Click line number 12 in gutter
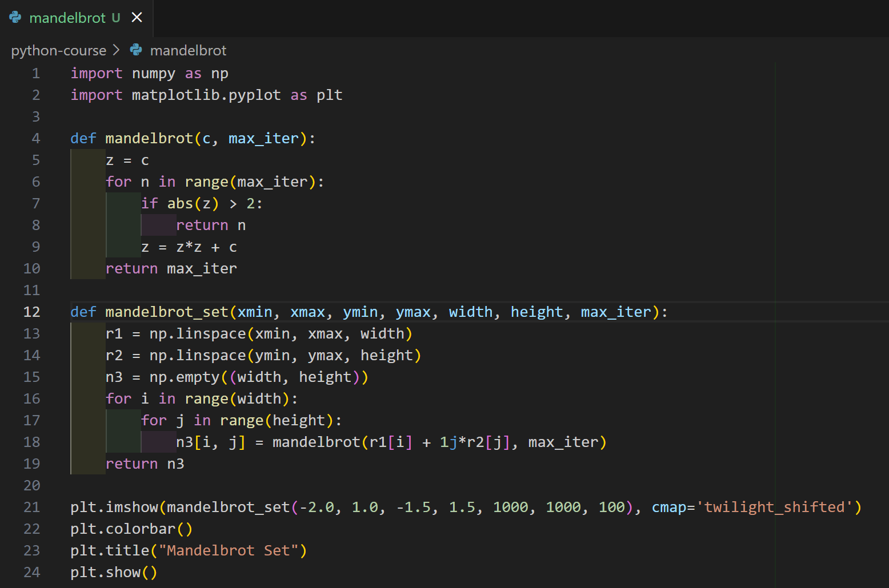 pos(32,312)
